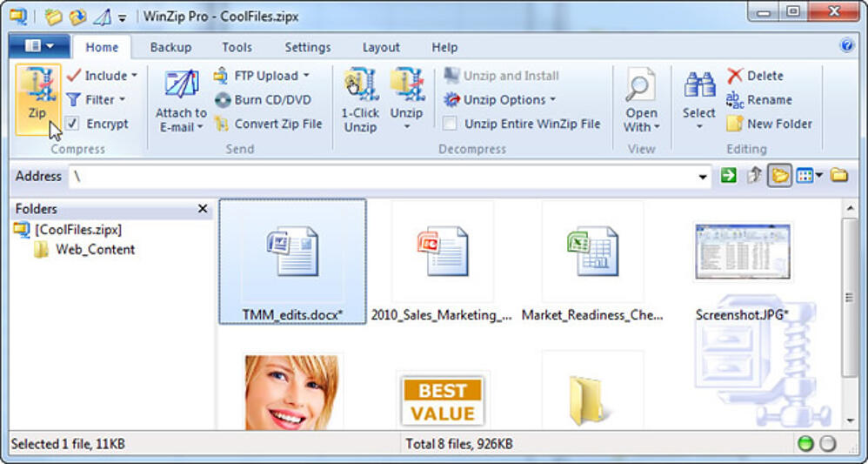Viewport: 868px width, 464px height.
Task: Switch to the Backup tab
Action: [x=170, y=48]
